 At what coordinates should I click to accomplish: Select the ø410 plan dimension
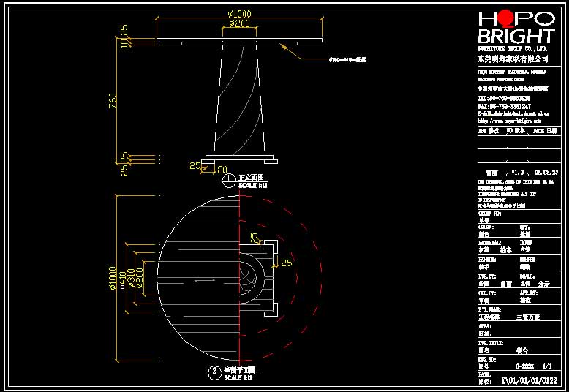coord(122,280)
